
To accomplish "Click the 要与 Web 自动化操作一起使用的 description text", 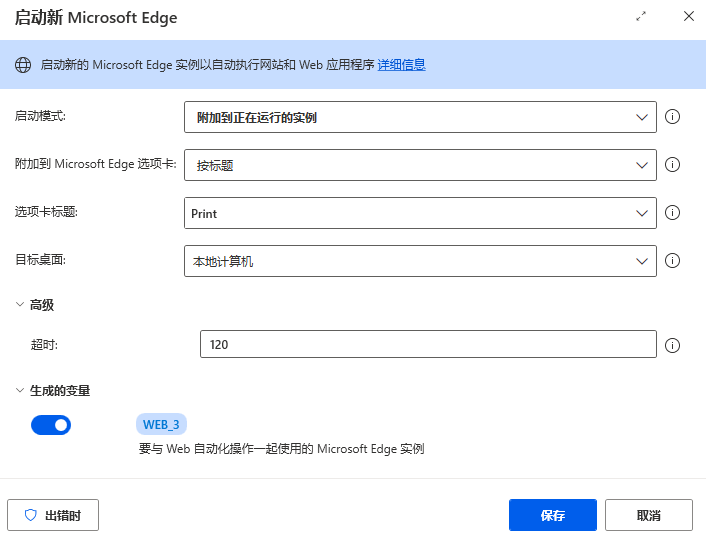I will [x=282, y=449].
